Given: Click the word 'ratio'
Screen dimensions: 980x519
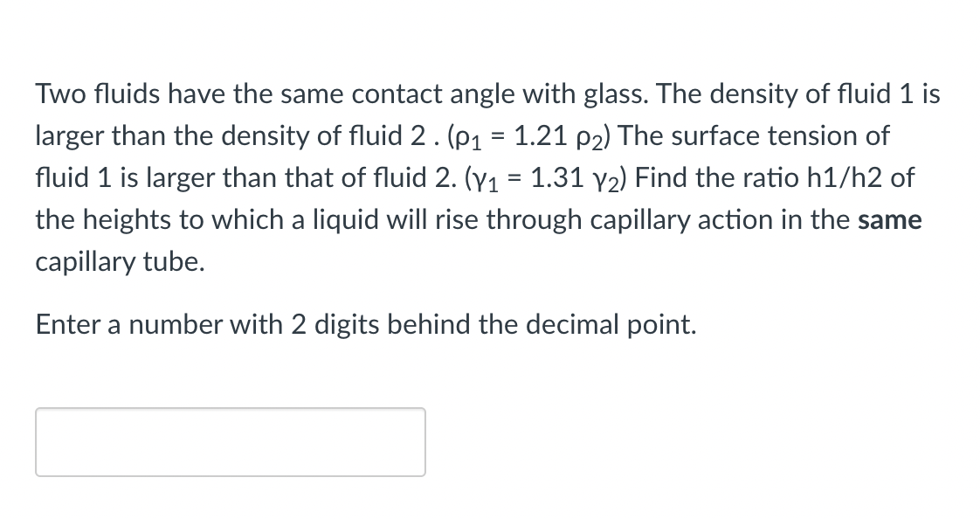Looking at the screenshot, I should tap(774, 177).
